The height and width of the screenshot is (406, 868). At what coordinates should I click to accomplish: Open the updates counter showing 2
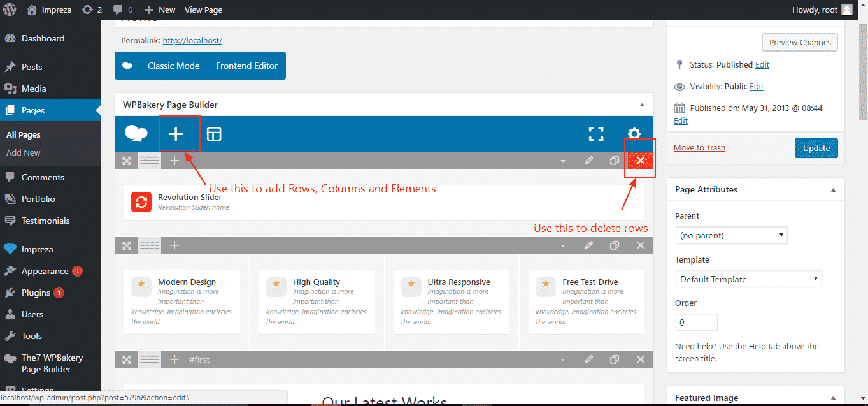(92, 10)
